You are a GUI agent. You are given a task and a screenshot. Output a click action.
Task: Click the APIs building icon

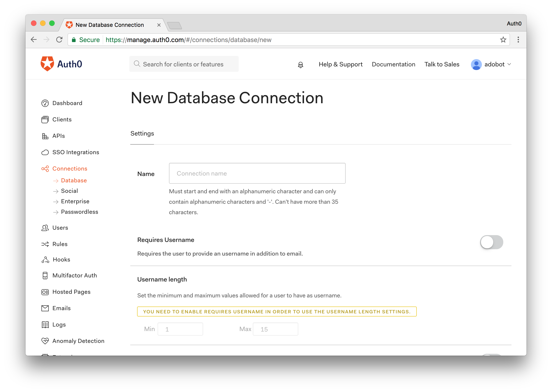point(45,136)
